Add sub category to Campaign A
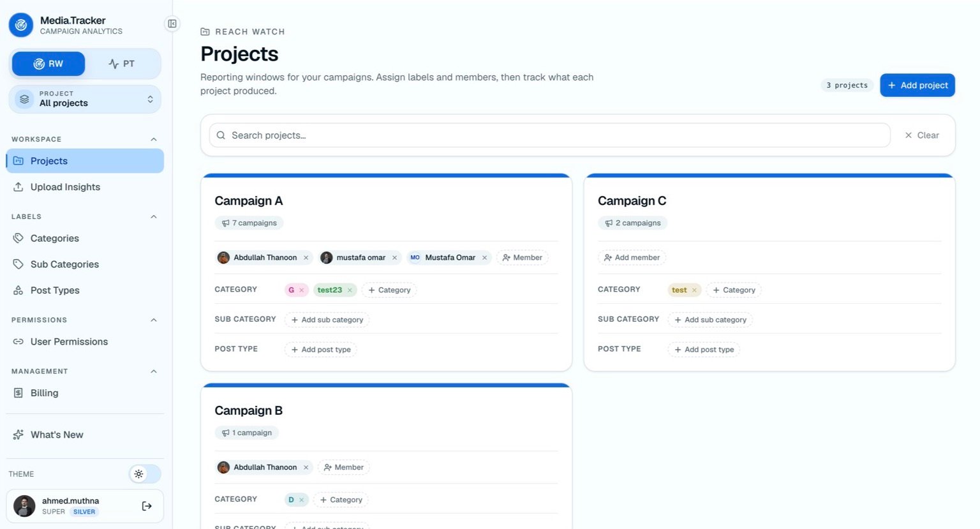 [327, 320]
